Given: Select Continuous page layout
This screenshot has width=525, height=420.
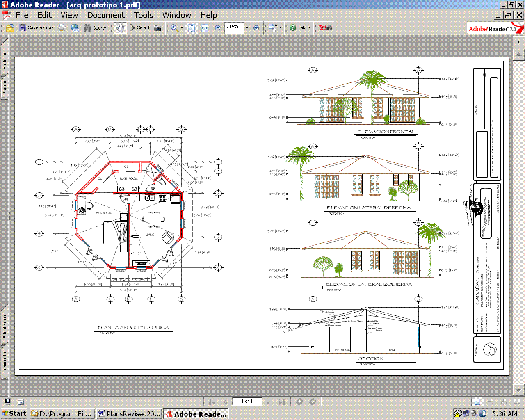Looking at the screenshot, I should 491,402.
